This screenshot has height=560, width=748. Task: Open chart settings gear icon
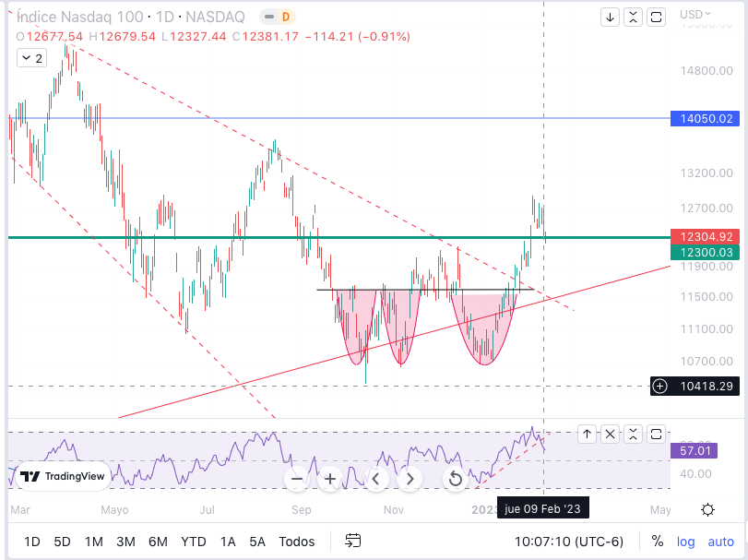click(x=707, y=509)
